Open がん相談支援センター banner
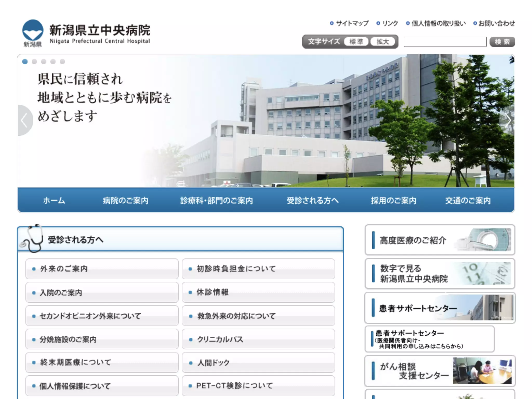Image resolution: width=532 pixels, height=399 pixels. 440,371
